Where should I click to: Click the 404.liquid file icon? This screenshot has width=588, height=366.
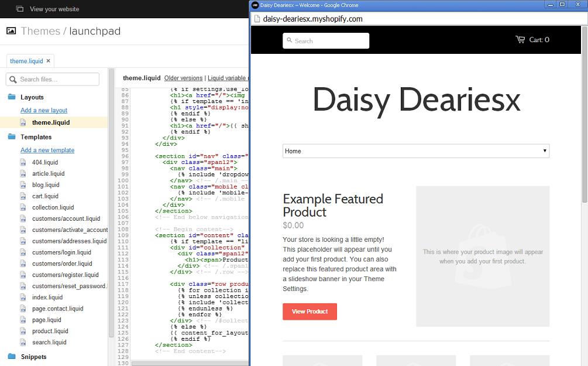(x=23, y=163)
